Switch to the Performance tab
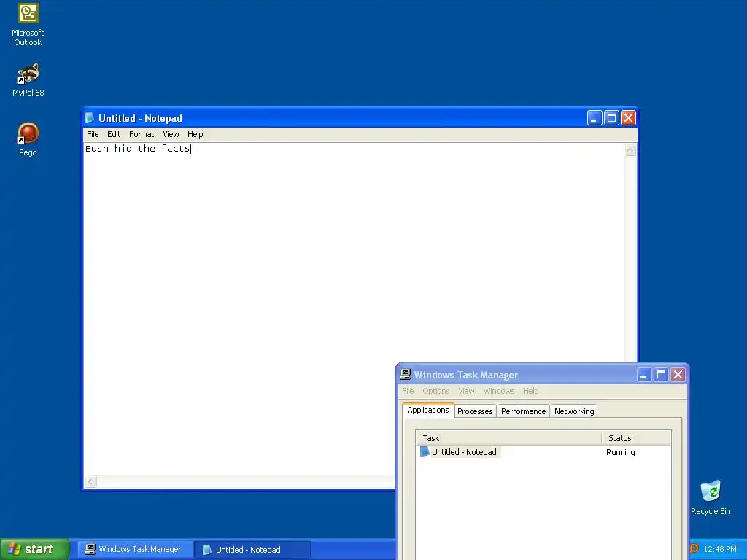 tap(524, 411)
